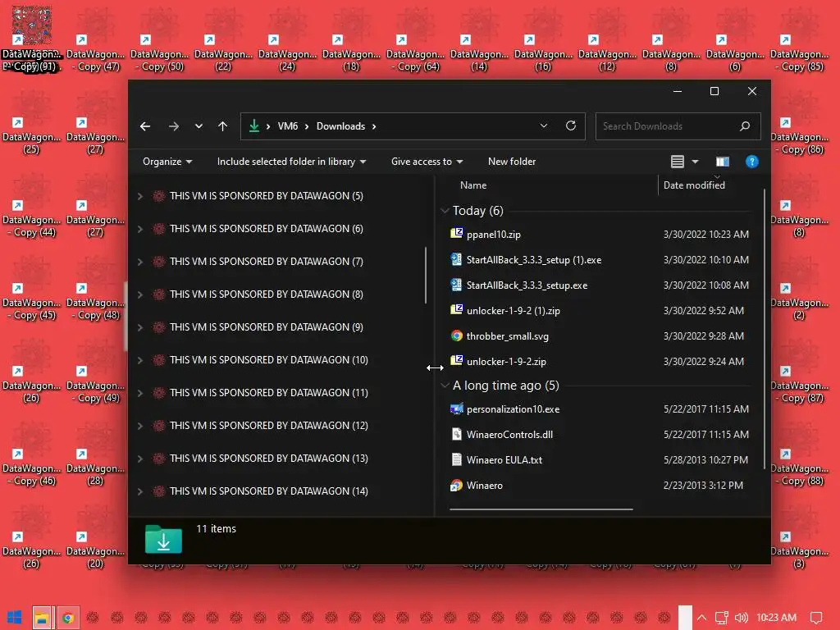Select Downloads in the address breadcrumb
840x630 pixels.
340,126
